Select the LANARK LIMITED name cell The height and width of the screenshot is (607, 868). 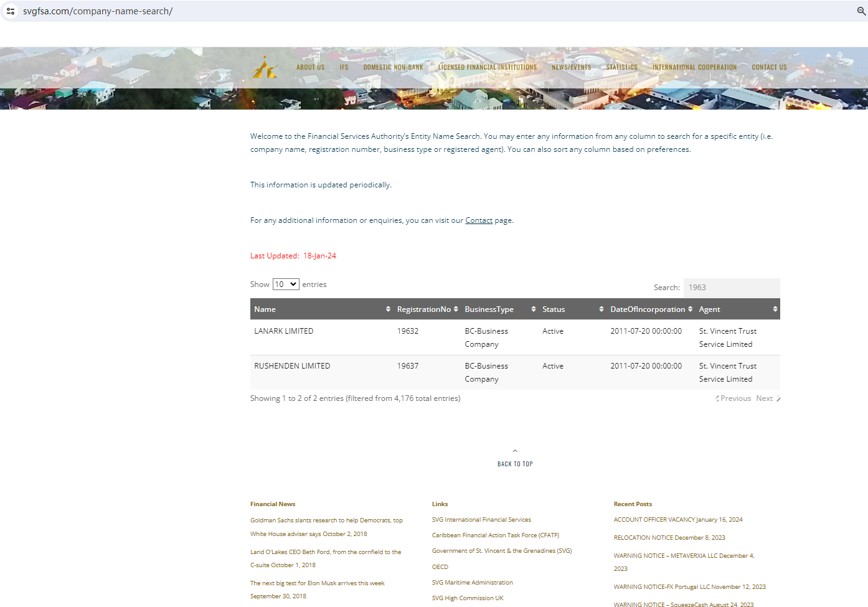click(284, 331)
